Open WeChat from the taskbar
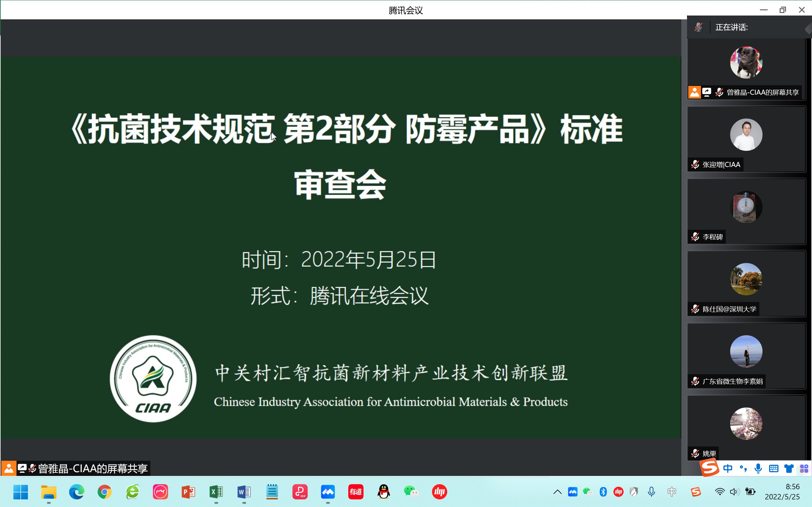Screen dimensions: 812x507 (x=411, y=492)
